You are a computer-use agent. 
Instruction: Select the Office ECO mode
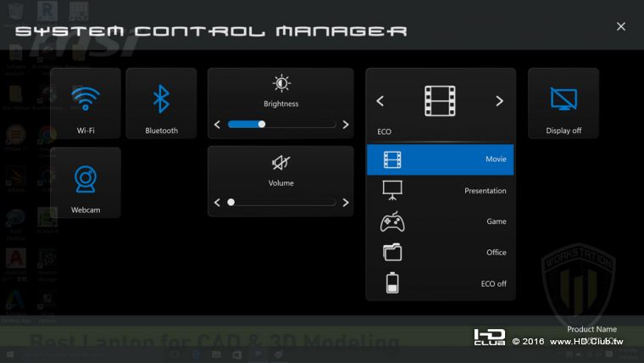441,253
